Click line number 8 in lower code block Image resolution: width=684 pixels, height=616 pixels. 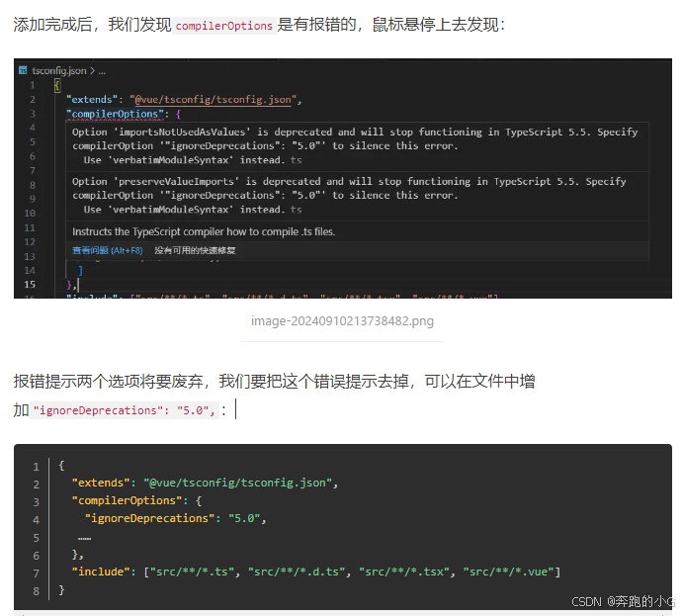37,591
